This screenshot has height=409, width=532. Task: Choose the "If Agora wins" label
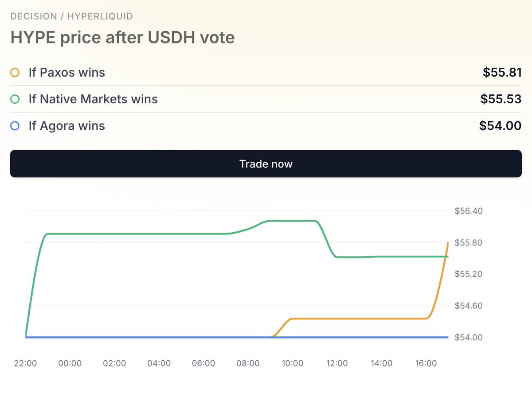click(67, 126)
